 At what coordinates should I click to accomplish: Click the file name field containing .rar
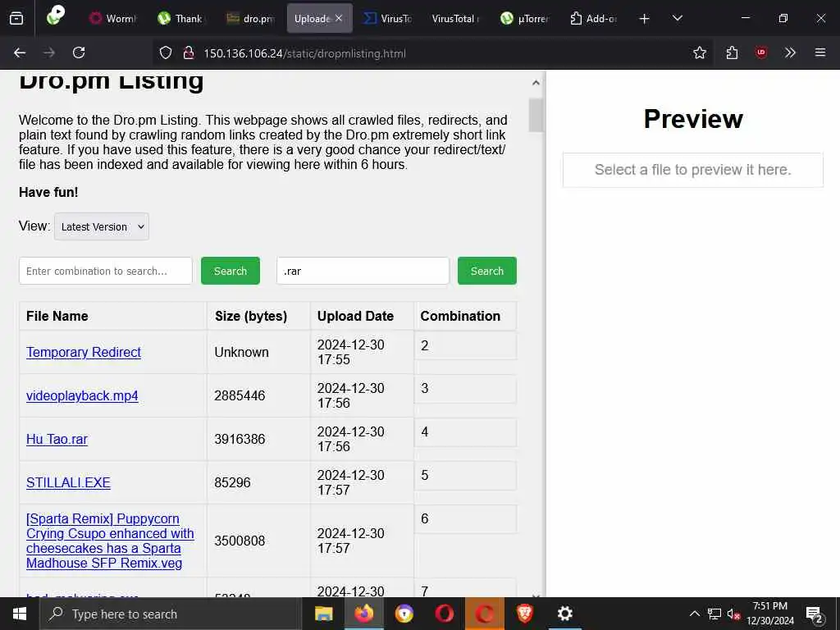click(363, 271)
